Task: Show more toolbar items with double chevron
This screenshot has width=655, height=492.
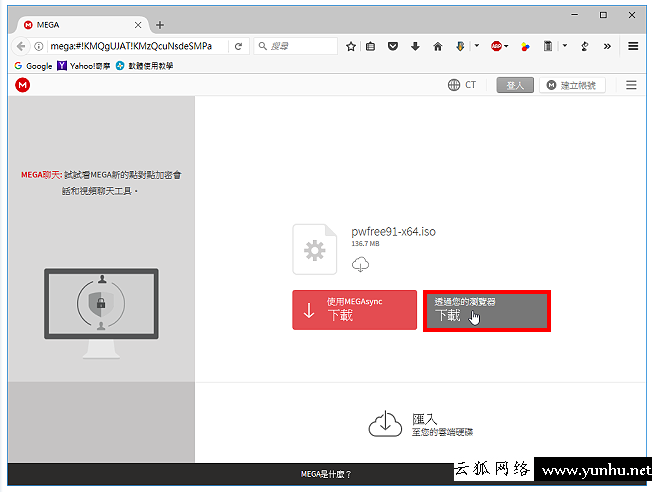Action: [x=607, y=46]
